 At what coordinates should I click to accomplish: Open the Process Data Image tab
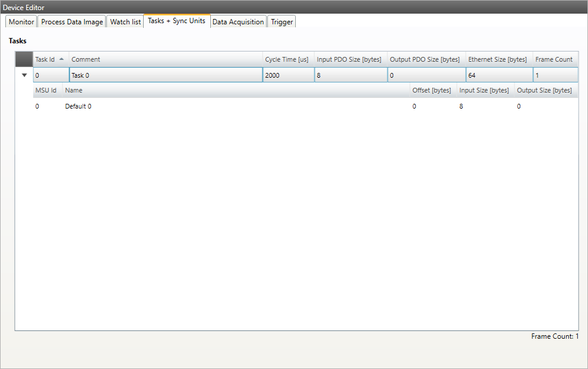(72, 22)
